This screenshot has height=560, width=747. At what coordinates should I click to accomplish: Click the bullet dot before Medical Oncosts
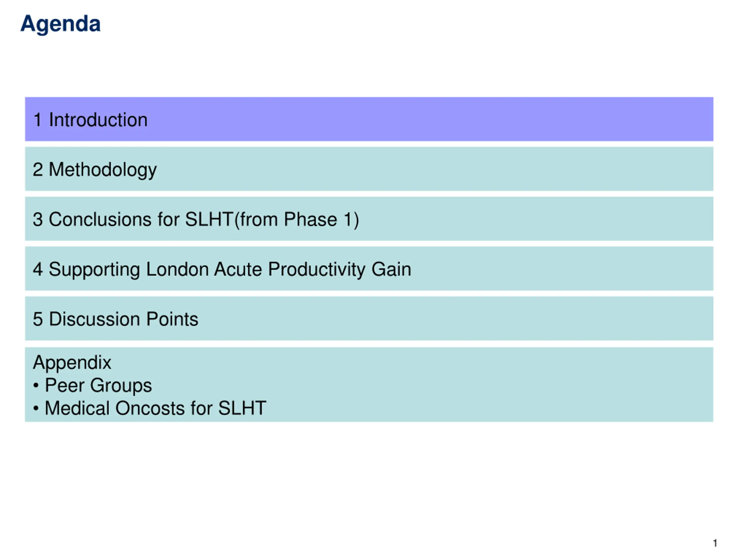[x=36, y=408]
